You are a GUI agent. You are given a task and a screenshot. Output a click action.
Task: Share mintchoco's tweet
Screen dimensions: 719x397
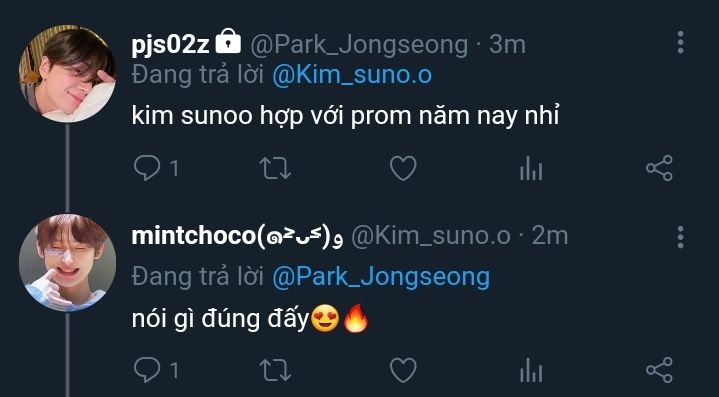pyautogui.click(x=659, y=370)
